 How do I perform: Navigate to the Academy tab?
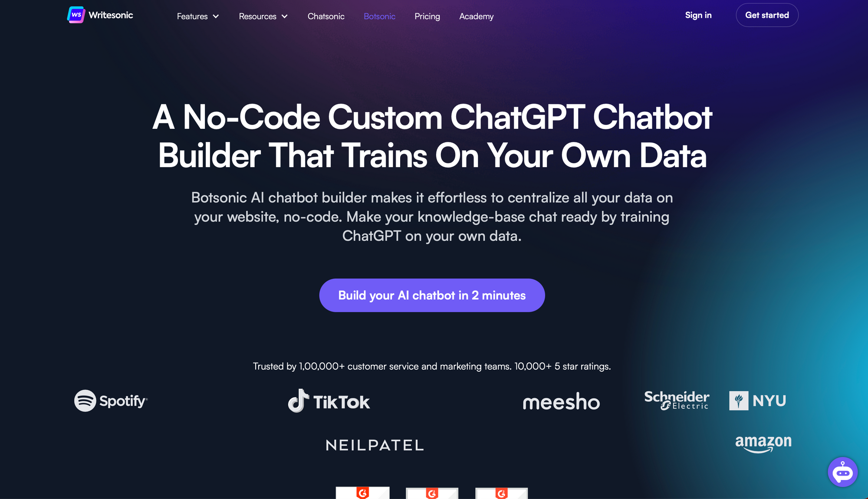tap(477, 16)
